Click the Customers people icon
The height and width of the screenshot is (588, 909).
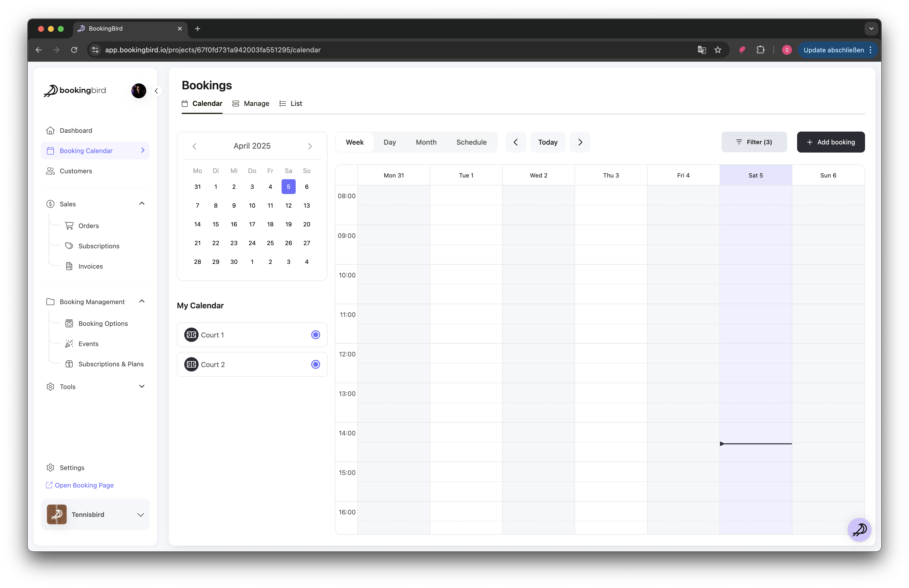pyautogui.click(x=50, y=171)
